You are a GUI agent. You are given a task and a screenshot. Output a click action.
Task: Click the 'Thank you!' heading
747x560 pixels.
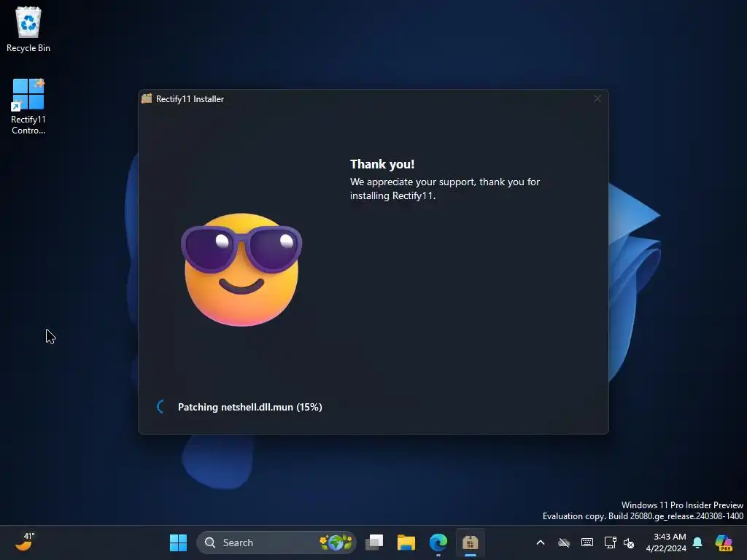[382, 164]
